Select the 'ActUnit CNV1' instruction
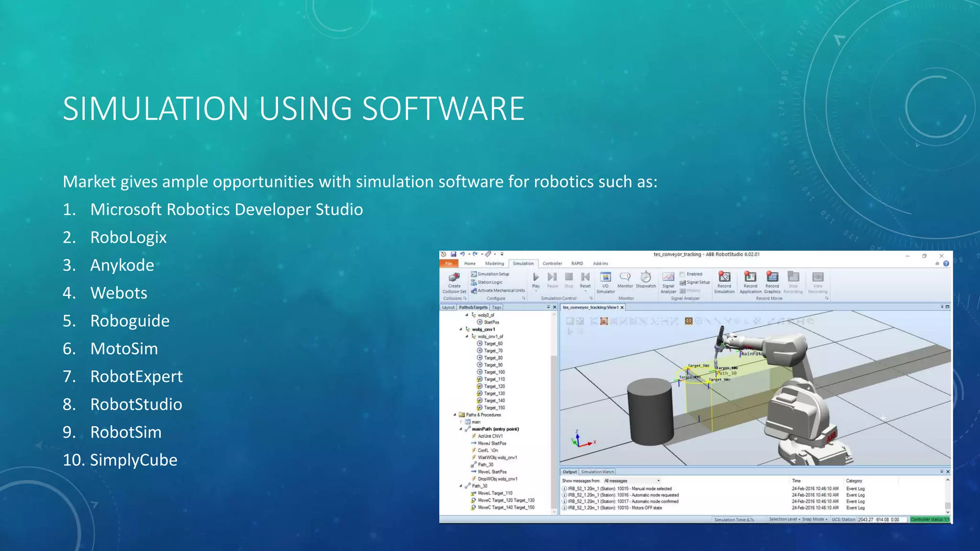The image size is (980, 551). point(487,436)
